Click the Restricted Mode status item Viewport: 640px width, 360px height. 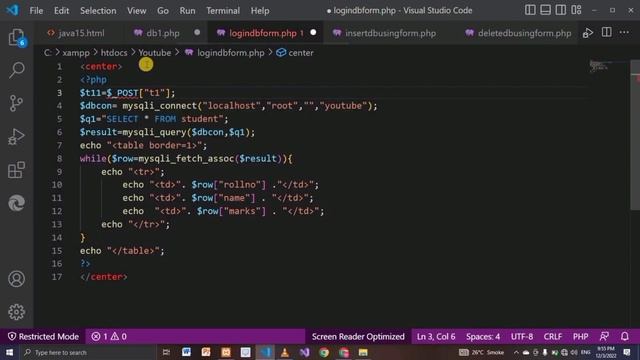pyautogui.click(x=43, y=336)
